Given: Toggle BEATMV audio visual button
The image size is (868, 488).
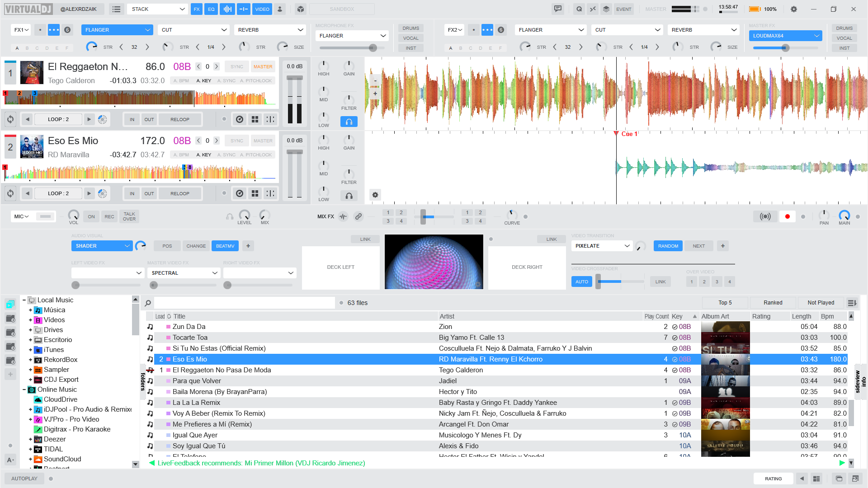Looking at the screenshot, I should (x=225, y=246).
